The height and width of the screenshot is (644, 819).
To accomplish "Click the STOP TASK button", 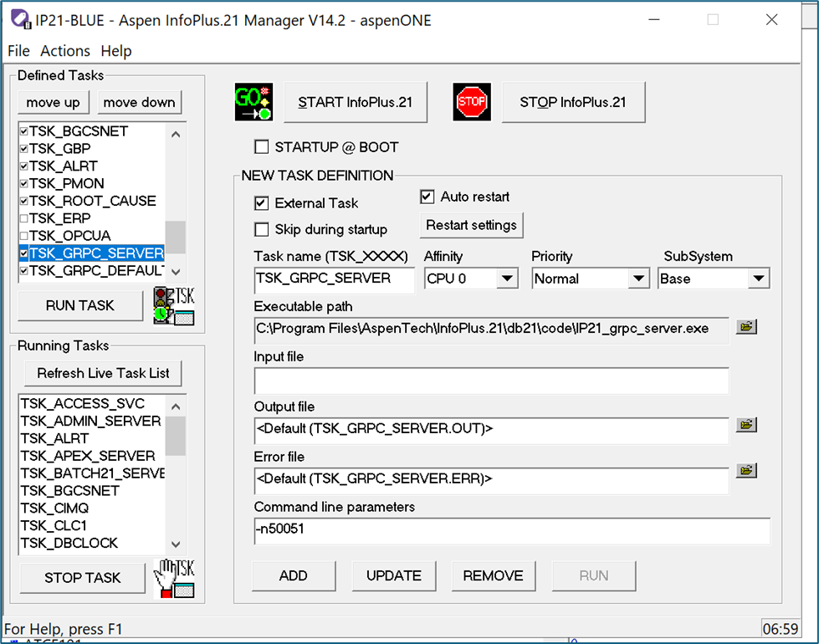I will point(83,578).
